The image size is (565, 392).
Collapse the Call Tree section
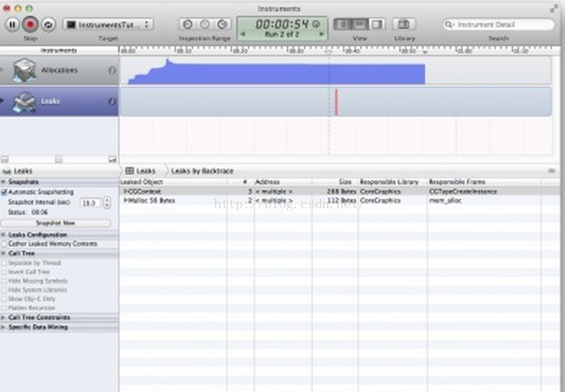[x=3, y=254]
